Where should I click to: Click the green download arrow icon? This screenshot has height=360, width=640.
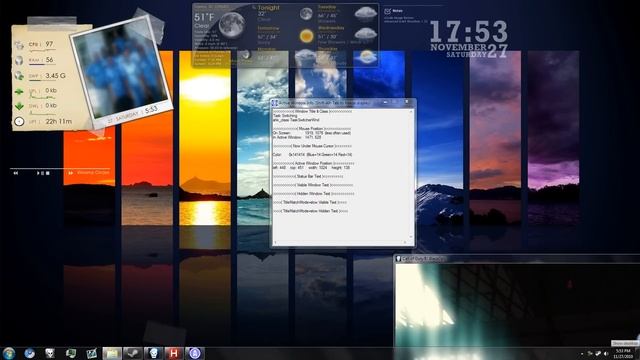[19, 106]
